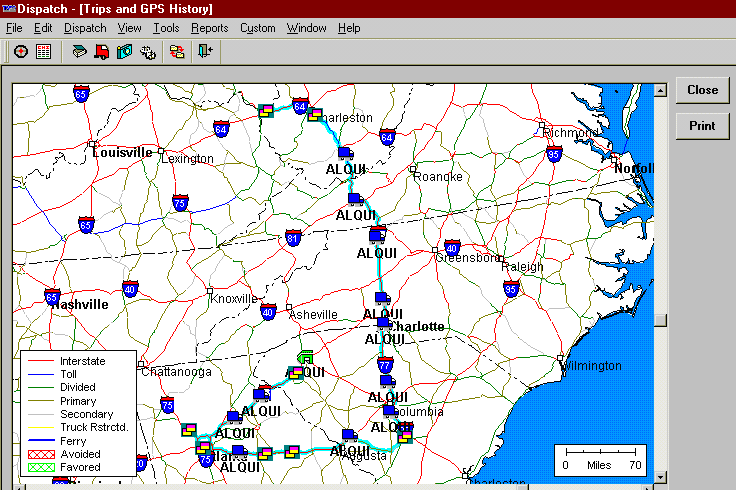Click the camera map toolbar icon
736x490 pixels.
[x=124, y=51]
